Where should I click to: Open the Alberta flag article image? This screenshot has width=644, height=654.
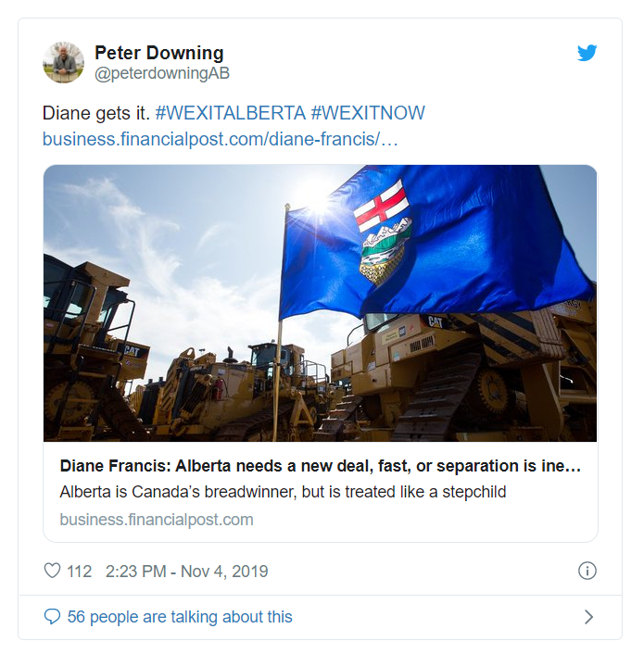[x=320, y=303]
